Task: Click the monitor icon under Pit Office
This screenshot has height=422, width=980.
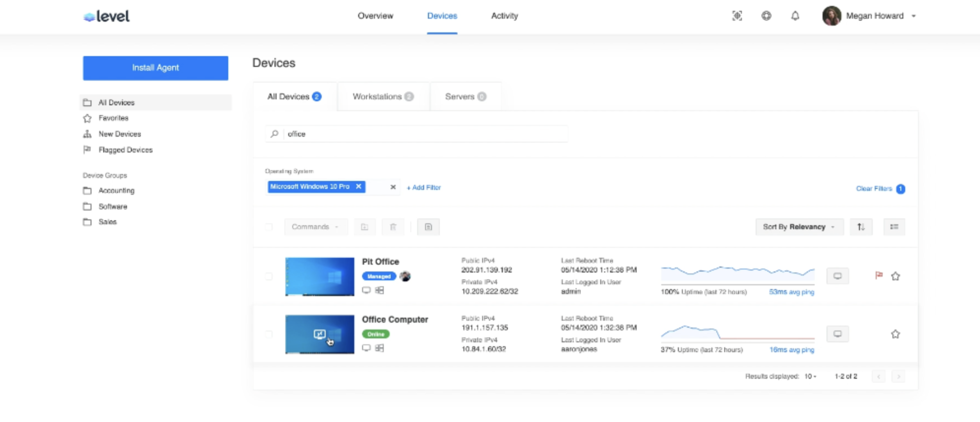Action: pyautogui.click(x=367, y=290)
